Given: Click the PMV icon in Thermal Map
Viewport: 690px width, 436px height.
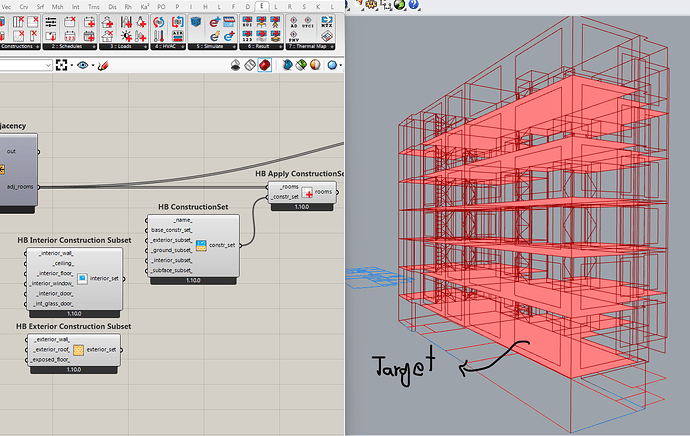Looking at the screenshot, I should tap(294, 36).
